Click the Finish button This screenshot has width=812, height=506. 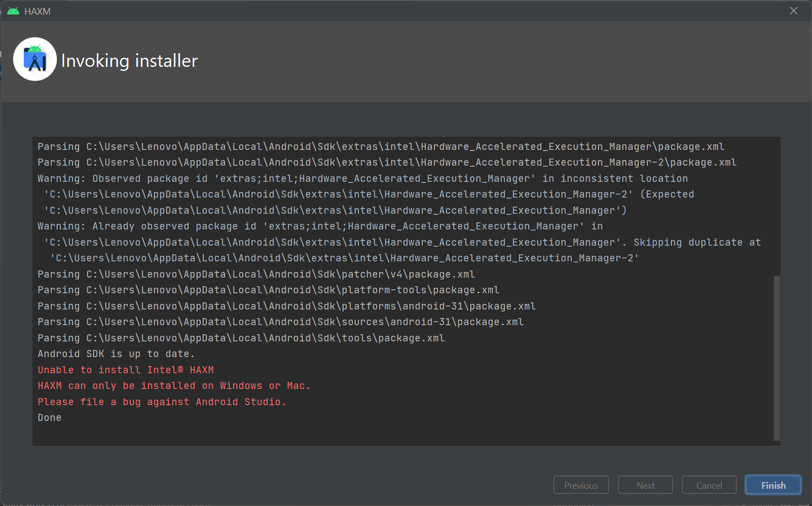(773, 485)
